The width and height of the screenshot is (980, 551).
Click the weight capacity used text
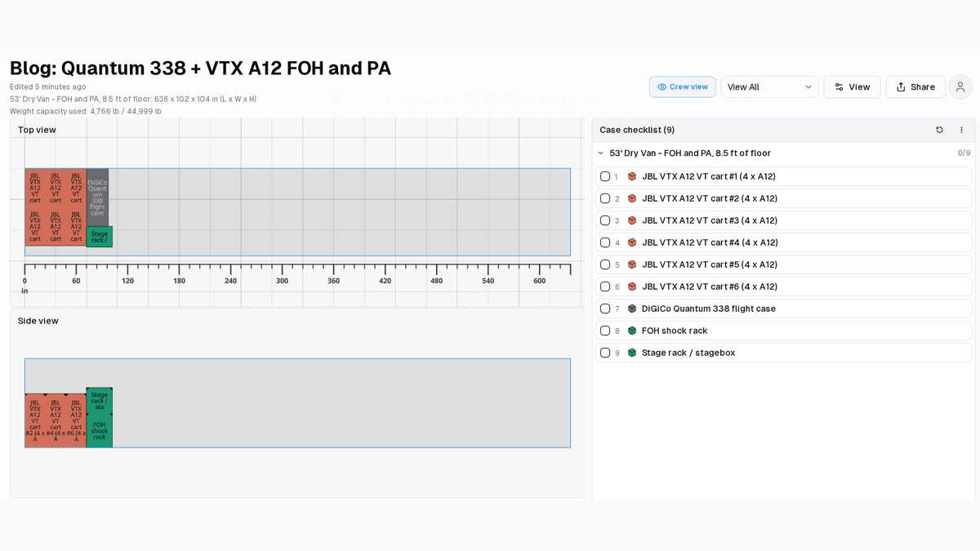86,111
